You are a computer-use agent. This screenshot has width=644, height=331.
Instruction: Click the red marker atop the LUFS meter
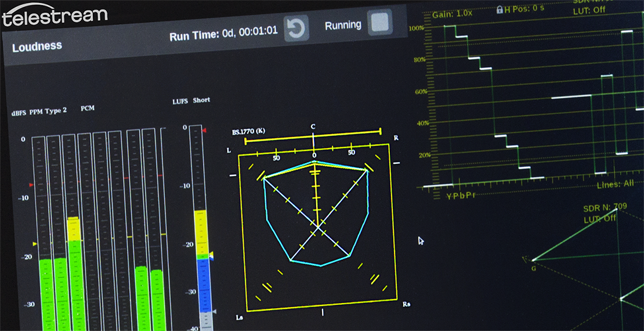point(203,130)
